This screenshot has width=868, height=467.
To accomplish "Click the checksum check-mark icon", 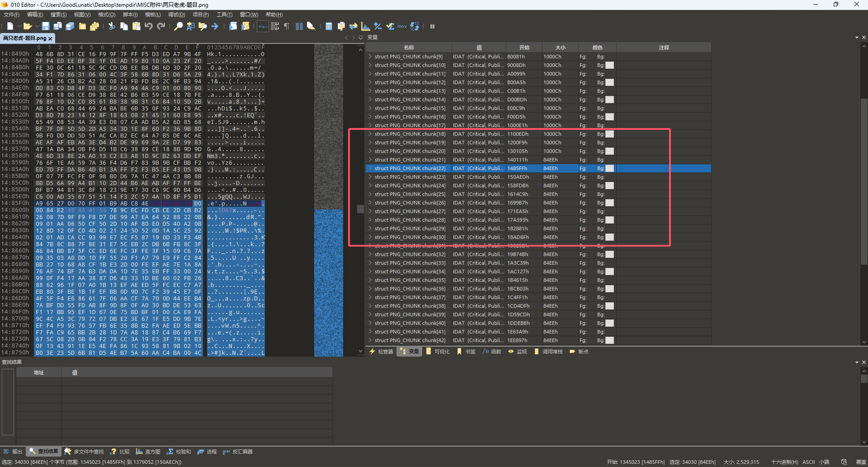I will pyautogui.click(x=390, y=26).
